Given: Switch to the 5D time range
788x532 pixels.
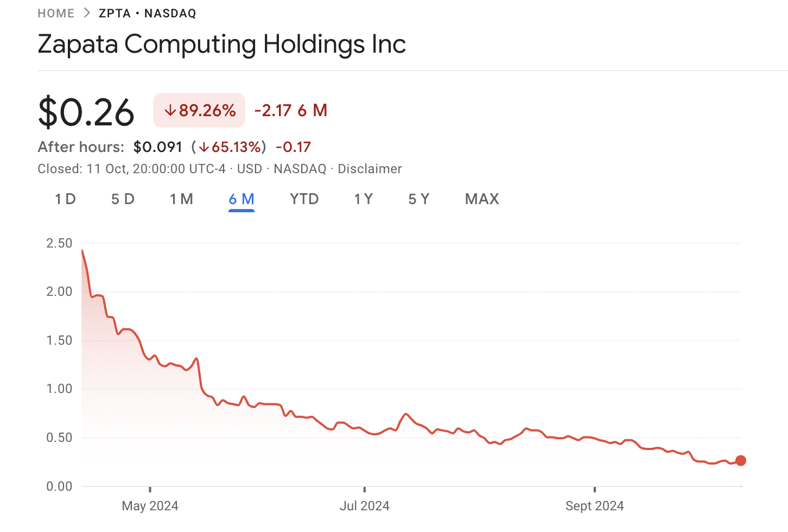Looking at the screenshot, I should click(123, 199).
